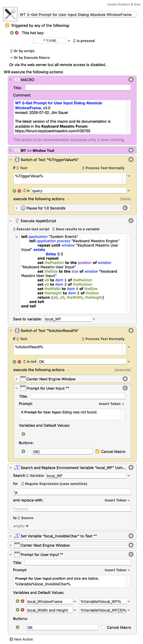This screenshot has height=644, width=143.
Task: Open dropdown after %Variable%local_WF[3]% value
Action: (129, 610)
